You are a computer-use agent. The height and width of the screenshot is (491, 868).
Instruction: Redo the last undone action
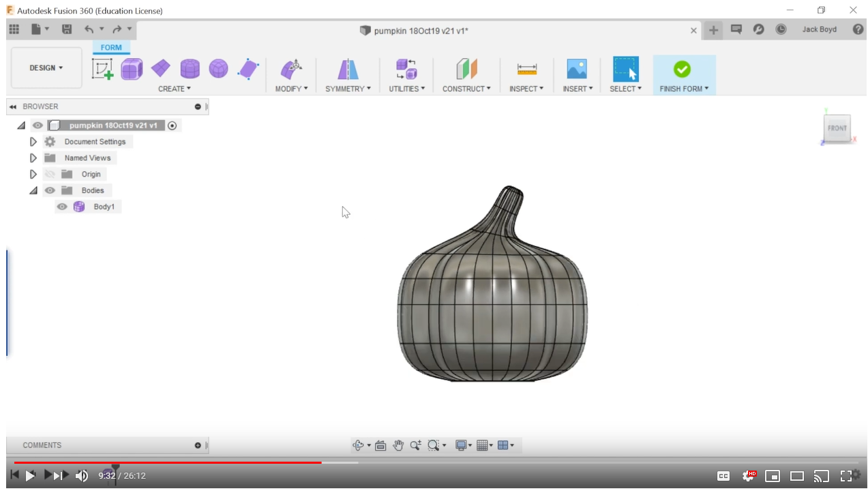(x=117, y=29)
